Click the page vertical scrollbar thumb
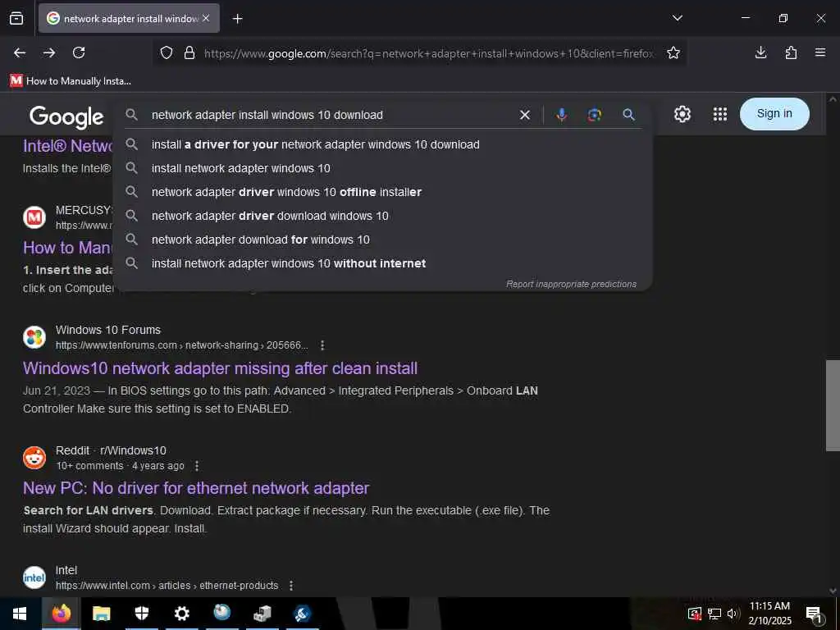The height and width of the screenshot is (630, 840). pyautogui.click(x=833, y=405)
